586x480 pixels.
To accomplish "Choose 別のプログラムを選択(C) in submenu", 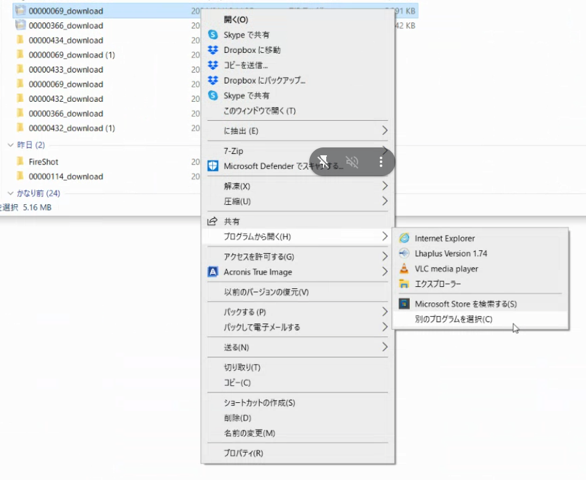I will click(x=481, y=319).
